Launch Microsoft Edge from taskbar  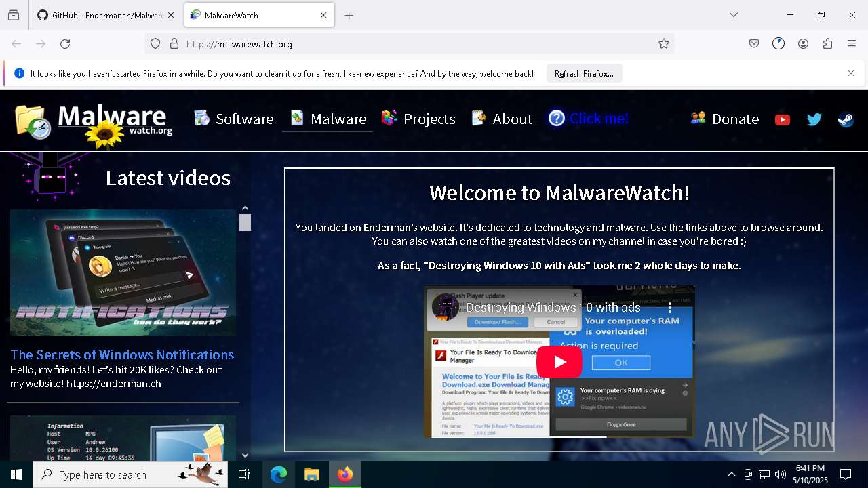tap(279, 474)
